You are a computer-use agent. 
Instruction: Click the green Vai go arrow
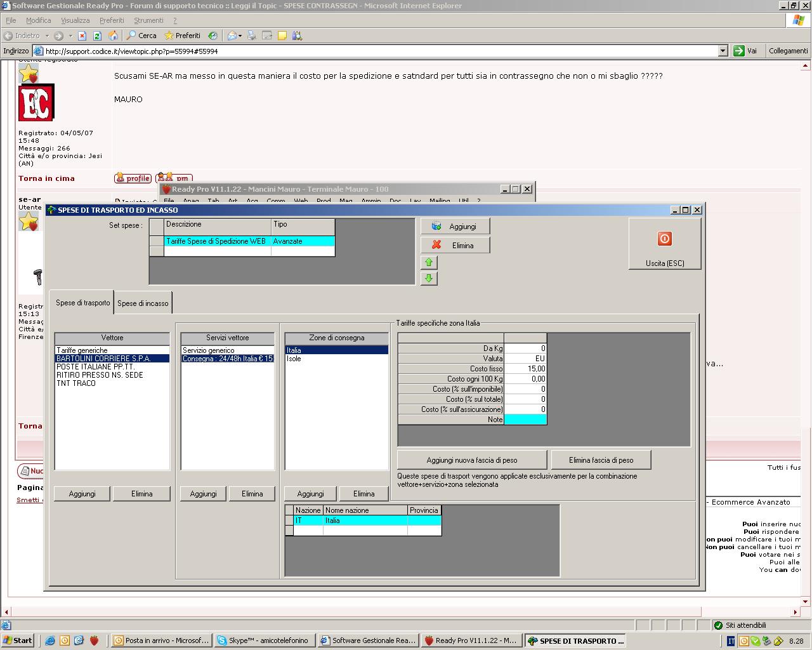point(739,51)
